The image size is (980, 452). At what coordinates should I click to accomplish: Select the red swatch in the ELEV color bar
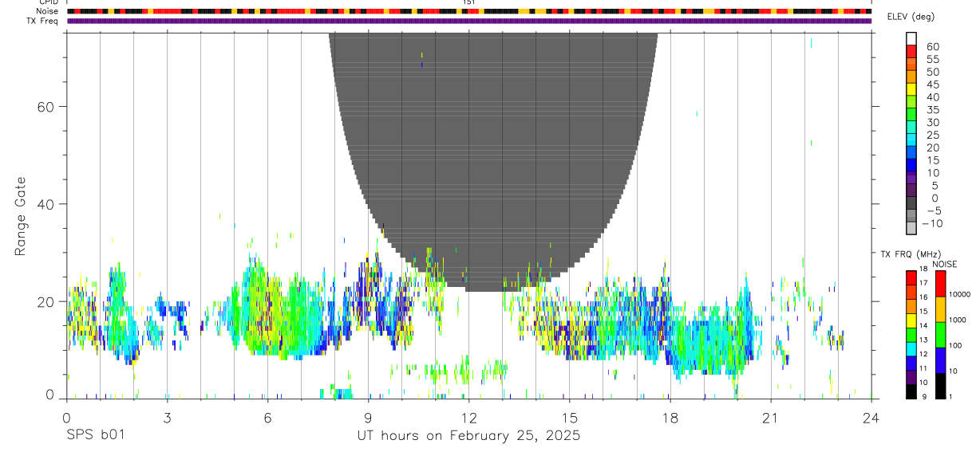[911, 51]
